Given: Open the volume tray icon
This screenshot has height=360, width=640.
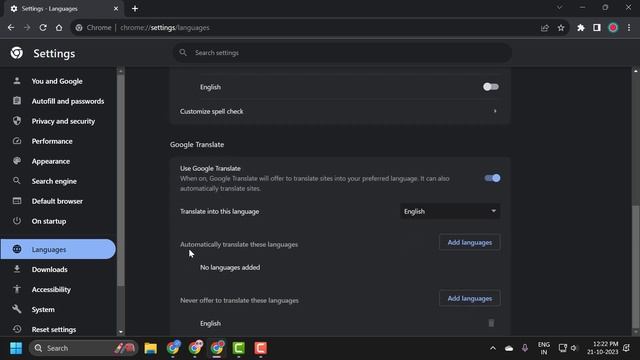Looking at the screenshot, I should tap(574, 348).
